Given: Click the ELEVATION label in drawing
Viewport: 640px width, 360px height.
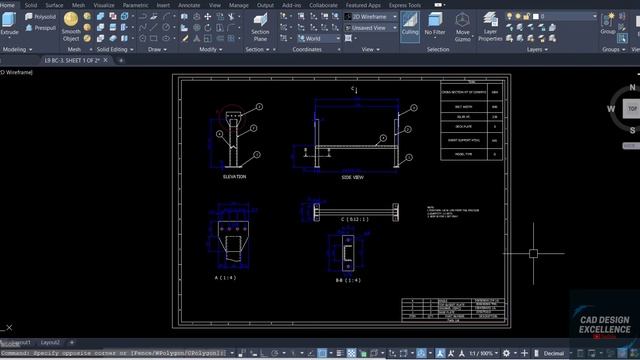Looking at the screenshot, I should [x=234, y=177].
